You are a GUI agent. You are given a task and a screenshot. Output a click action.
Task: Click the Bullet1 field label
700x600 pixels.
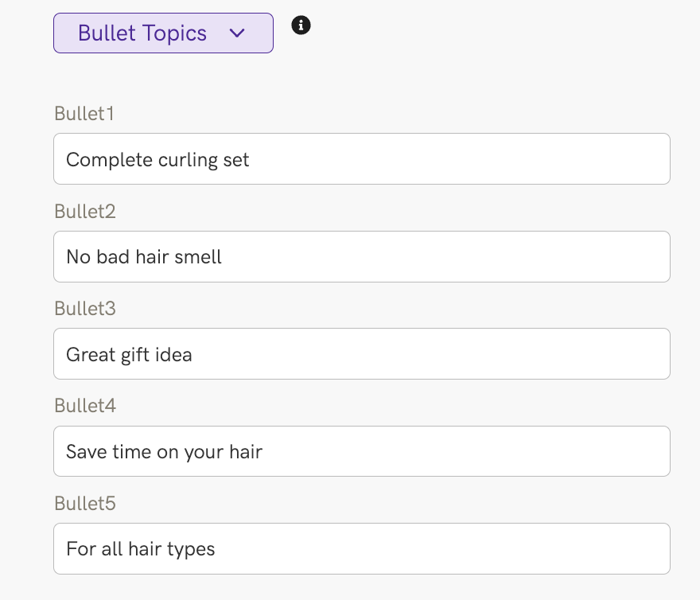click(84, 114)
